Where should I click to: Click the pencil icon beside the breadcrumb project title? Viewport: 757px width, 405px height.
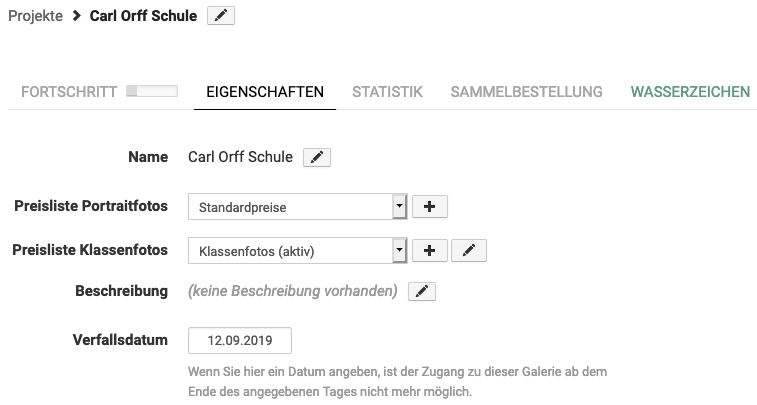pos(221,16)
